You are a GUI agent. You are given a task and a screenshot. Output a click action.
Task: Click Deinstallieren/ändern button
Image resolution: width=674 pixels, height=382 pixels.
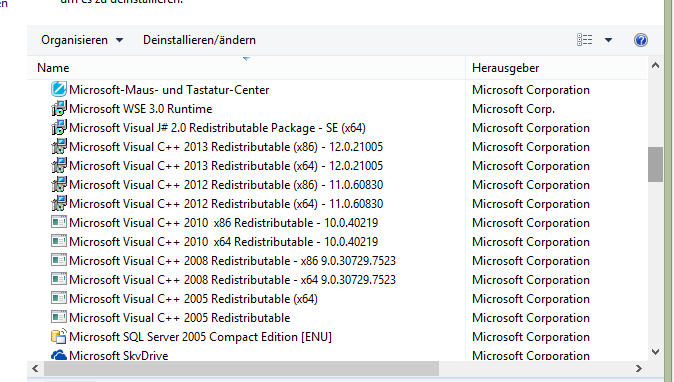click(199, 40)
